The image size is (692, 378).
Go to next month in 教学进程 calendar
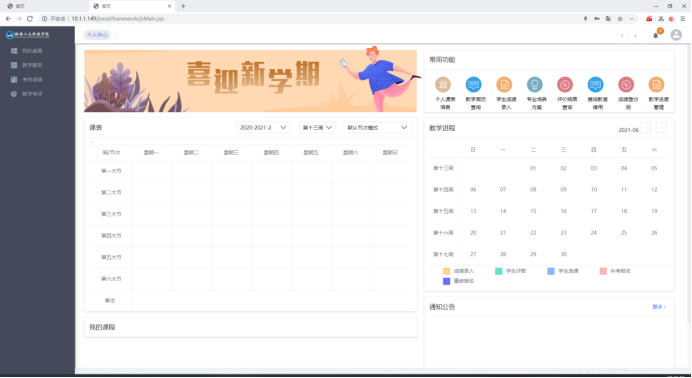pyautogui.click(x=661, y=128)
